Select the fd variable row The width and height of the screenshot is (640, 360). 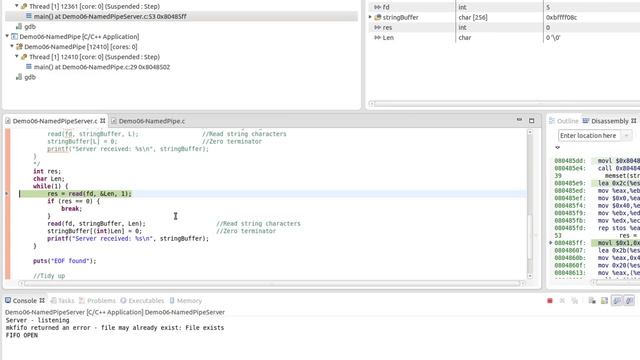click(504, 7)
